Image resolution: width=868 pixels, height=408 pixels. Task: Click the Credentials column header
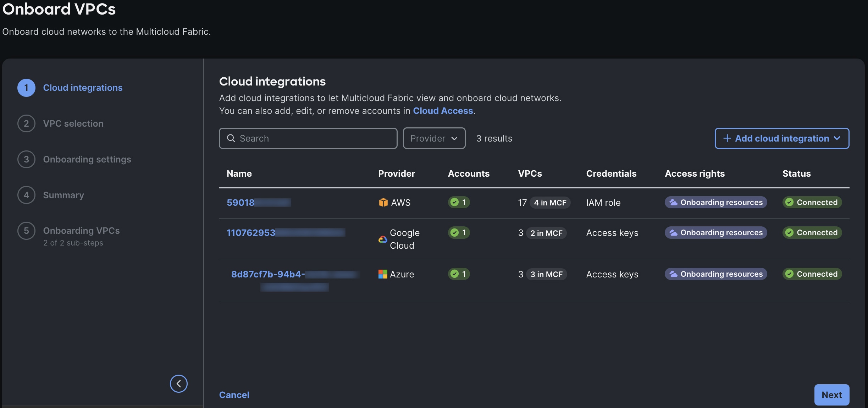611,173
